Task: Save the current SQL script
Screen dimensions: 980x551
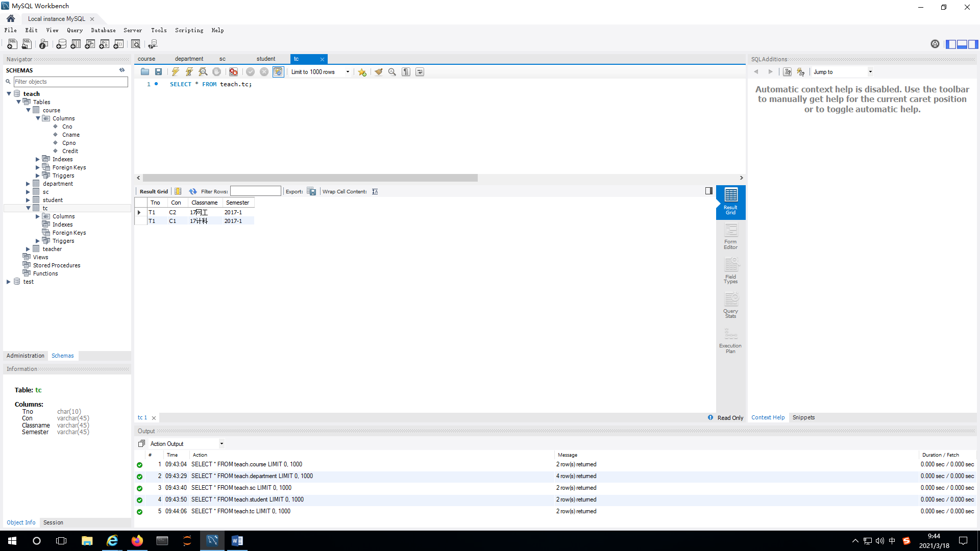Action: [x=159, y=71]
